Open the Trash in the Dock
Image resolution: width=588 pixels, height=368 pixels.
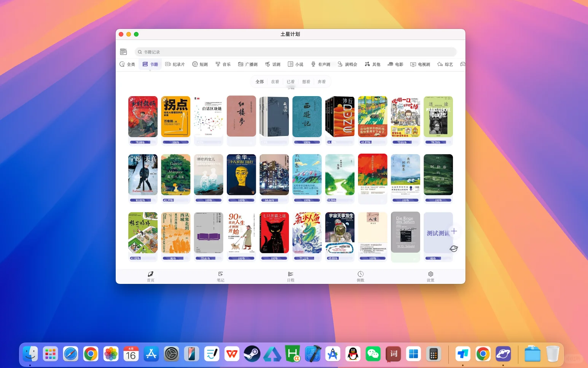click(553, 354)
